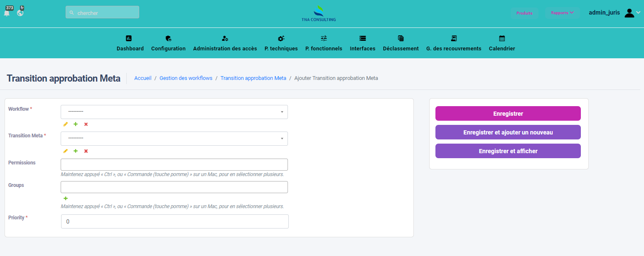Focus the Priority input field

(175, 221)
